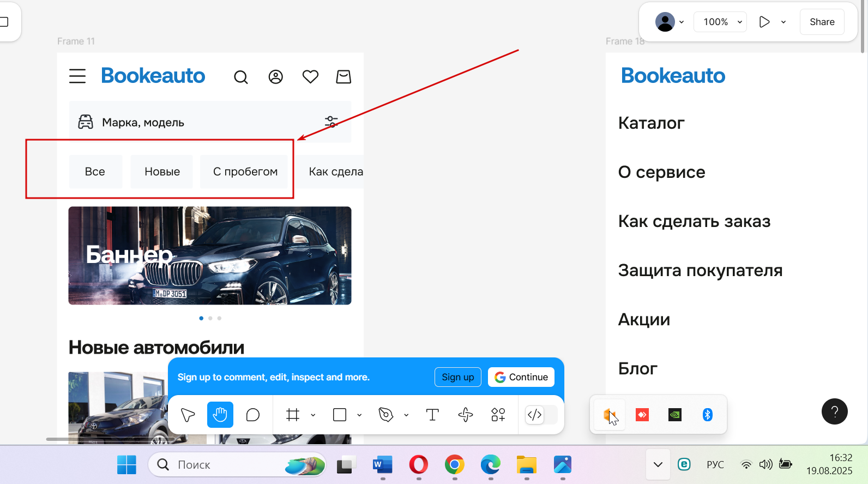Viewport: 868px width, 484px height.
Task: Open the hamburger menu in Frame 11
Action: pos(77,76)
